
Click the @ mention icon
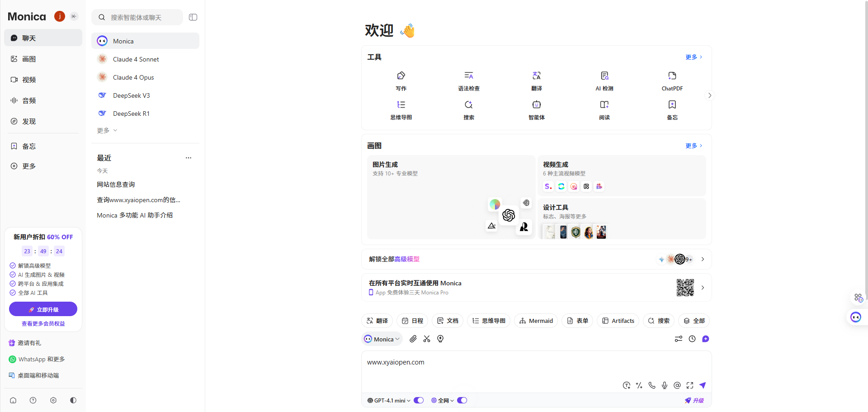(677, 385)
